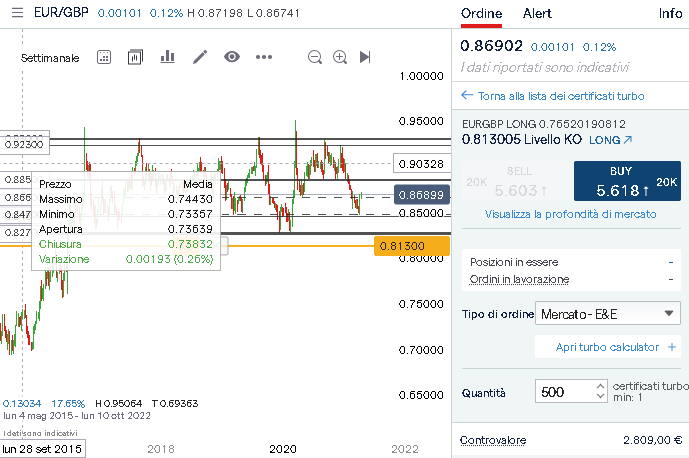Viewport: 689px width, 458px height.
Task: Zoom out the chart
Action: [315, 57]
